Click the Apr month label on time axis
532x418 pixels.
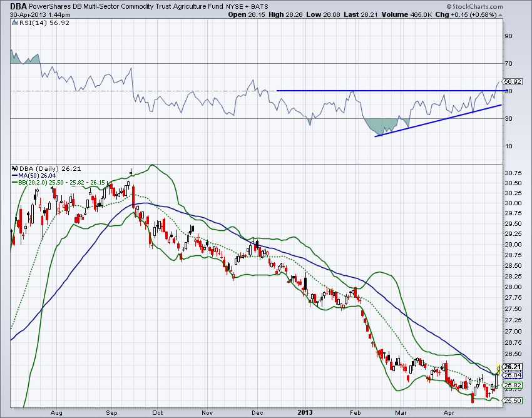pos(449,413)
